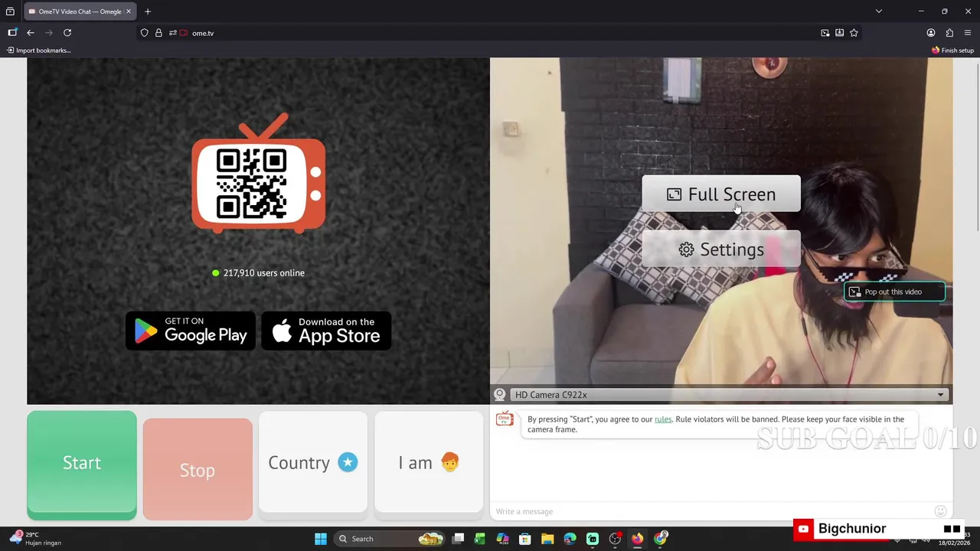Open the extensions puzzle icon
The width and height of the screenshot is (980, 551).
pyautogui.click(x=949, y=33)
